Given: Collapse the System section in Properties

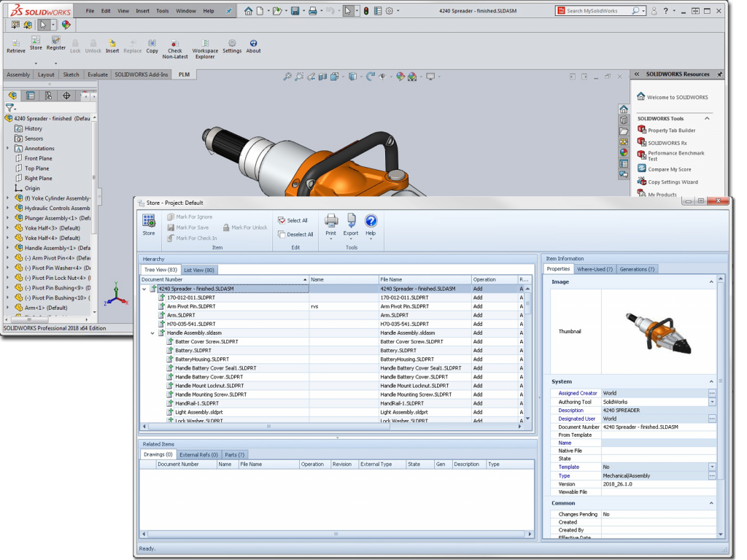Looking at the screenshot, I should tap(711, 381).
